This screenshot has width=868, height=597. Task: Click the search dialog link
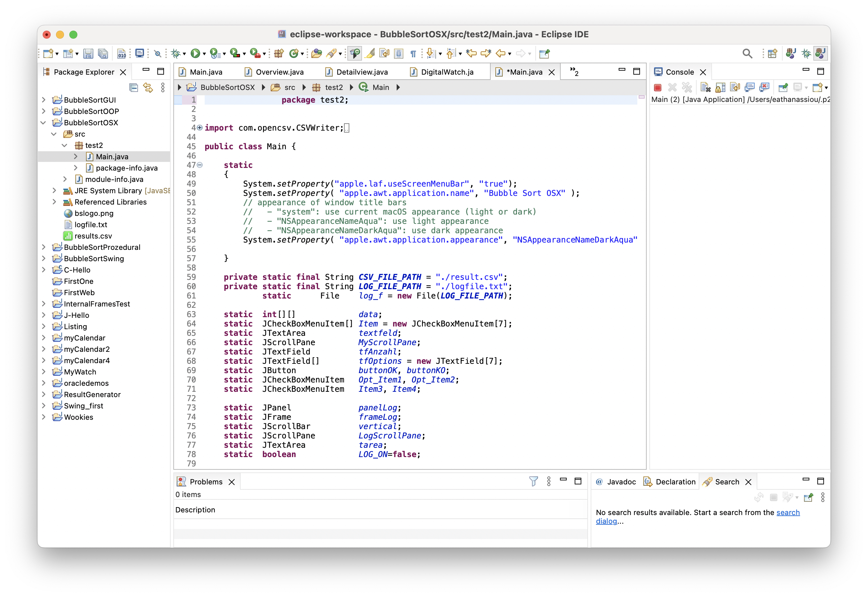(x=788, y=512)
